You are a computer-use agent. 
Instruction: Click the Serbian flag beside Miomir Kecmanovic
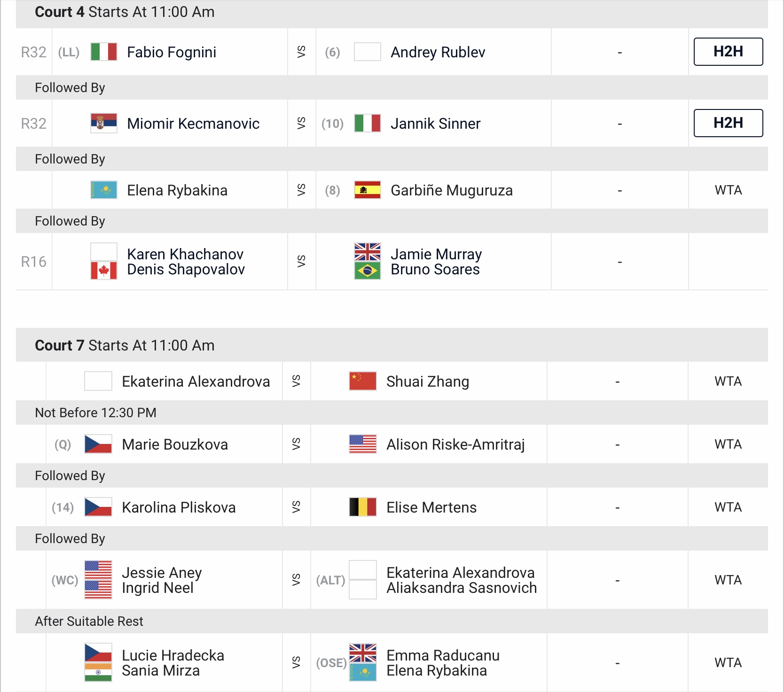pyautogui.click(x=104, y=123)
